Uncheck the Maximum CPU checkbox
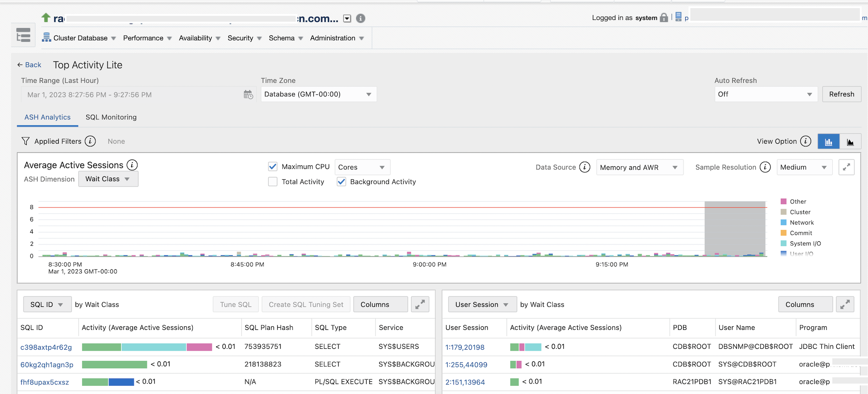The height and width of the screenshot is (394, 868). 273,167
